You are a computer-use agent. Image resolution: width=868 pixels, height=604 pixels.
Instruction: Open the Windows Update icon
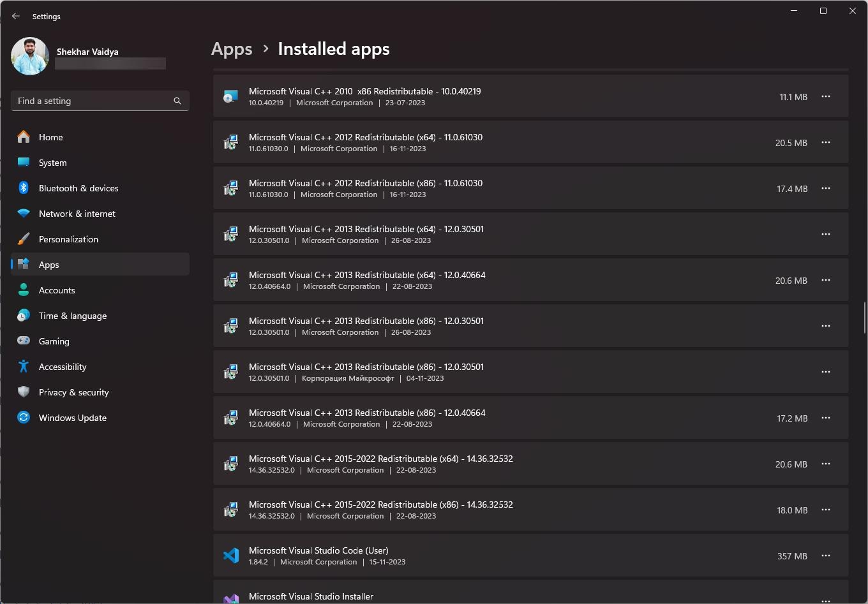(x=24, y=417)
